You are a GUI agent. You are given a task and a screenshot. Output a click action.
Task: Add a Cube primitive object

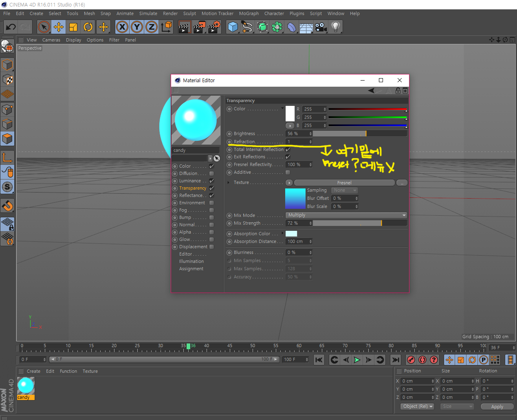[x=233, y=27]
